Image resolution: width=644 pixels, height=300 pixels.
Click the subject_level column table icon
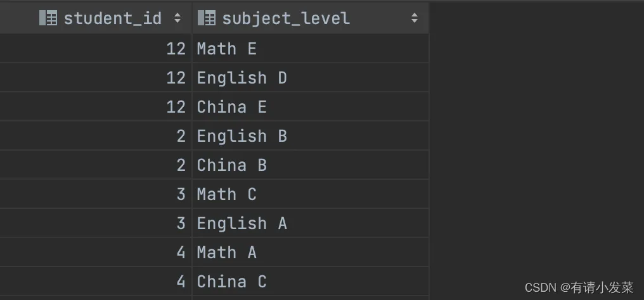tap(207, 18)
